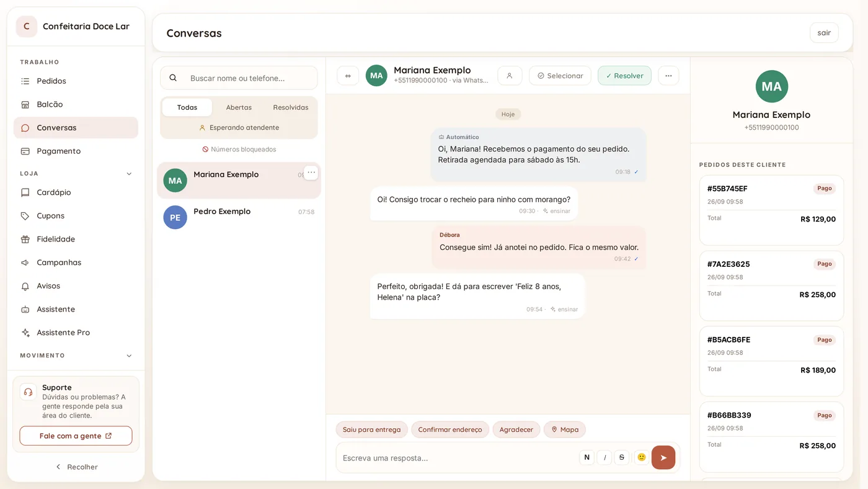Screen dimensions: 868x489
Task: Insert the Saiu para entrega quick reply
Action: [372, 429]
